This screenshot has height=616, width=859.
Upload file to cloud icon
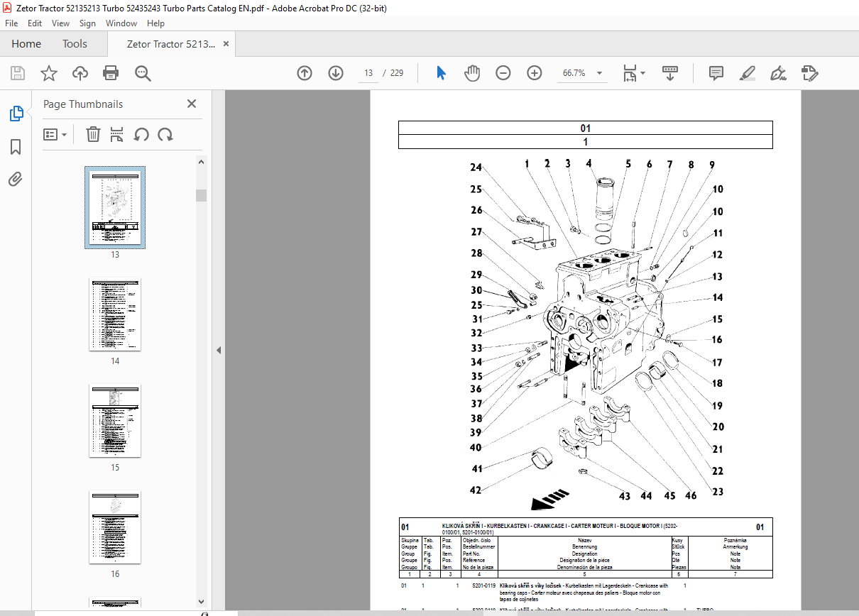coord(80,73)
